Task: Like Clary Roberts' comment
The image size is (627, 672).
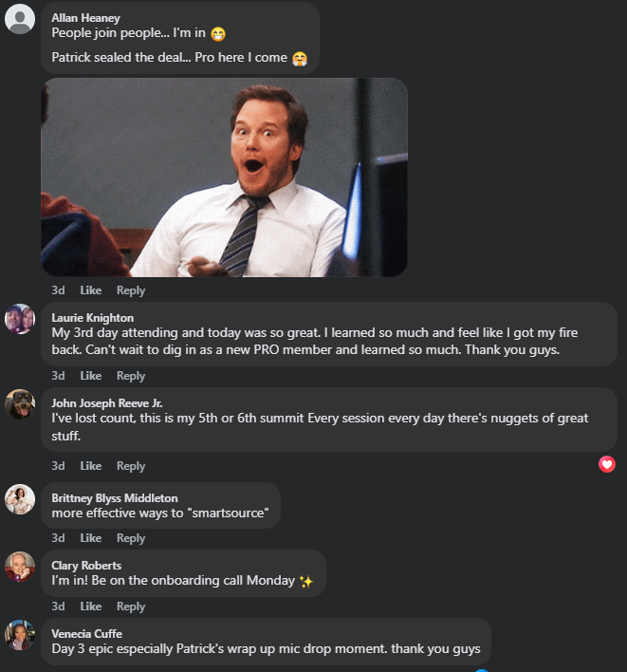Action: click(x=91, y=607)
